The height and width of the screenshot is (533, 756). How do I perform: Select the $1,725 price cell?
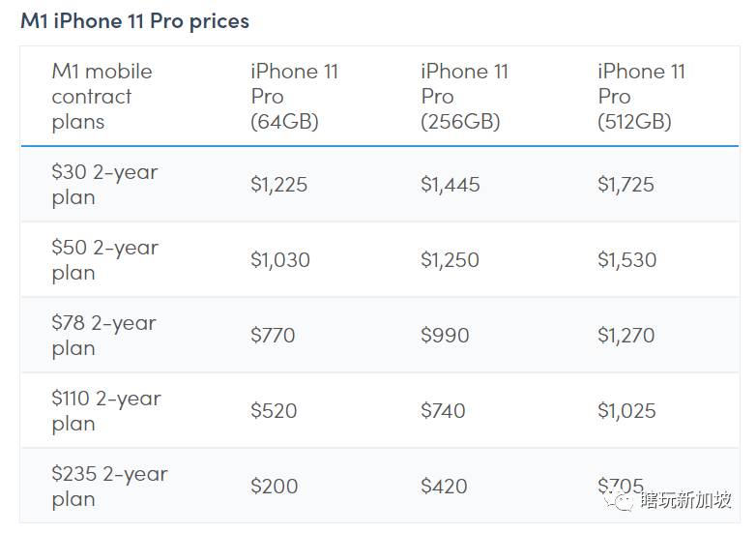click(625, 185)
